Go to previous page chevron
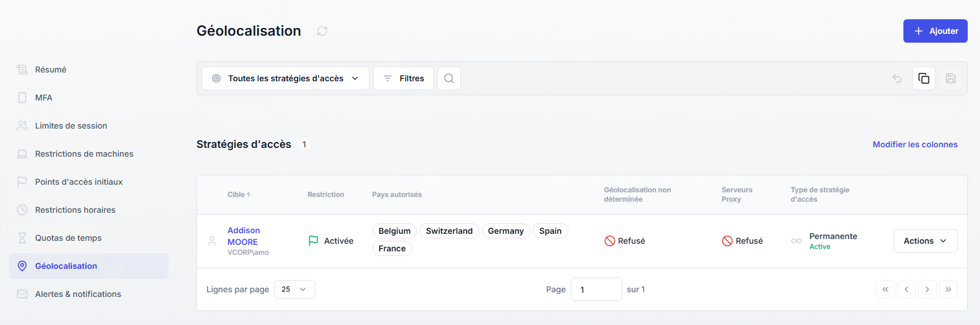 906,289
